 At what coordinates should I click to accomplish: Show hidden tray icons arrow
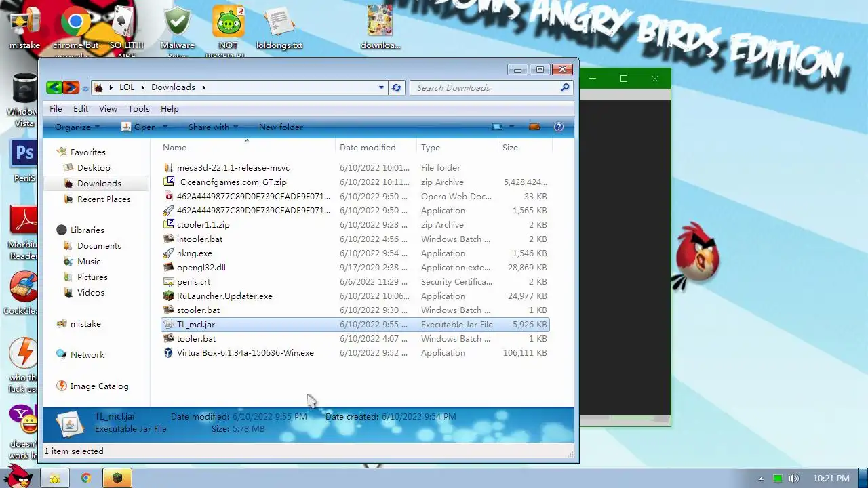pyautogui.click(x=761, y=479)
